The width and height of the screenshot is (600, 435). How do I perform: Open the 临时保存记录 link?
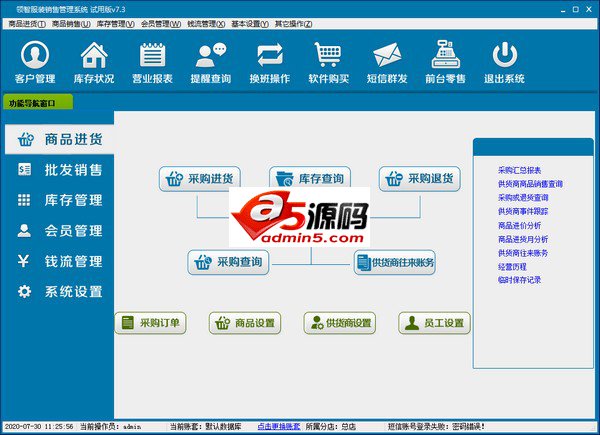(x=519, y=280)
